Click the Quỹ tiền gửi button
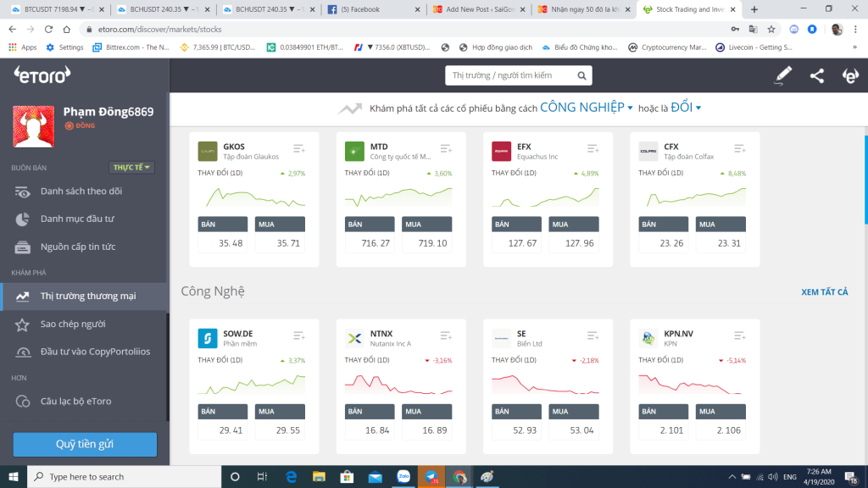 pyautogui.click(x=85, y=444)
